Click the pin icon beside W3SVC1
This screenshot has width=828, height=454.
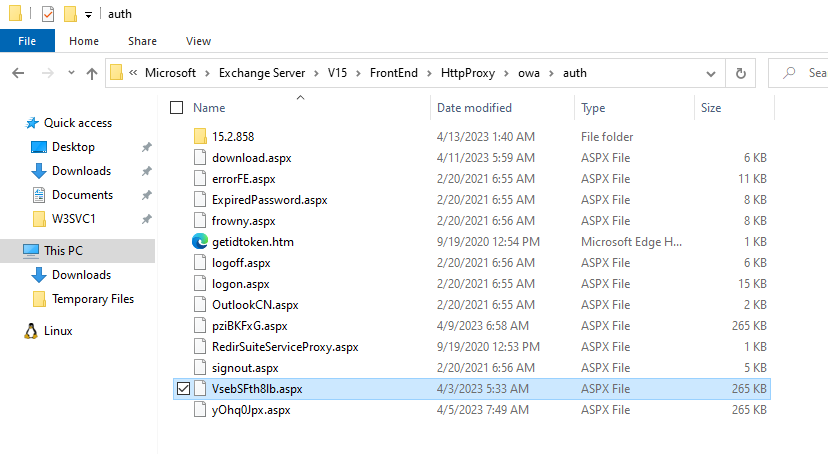tap(146, 219)
